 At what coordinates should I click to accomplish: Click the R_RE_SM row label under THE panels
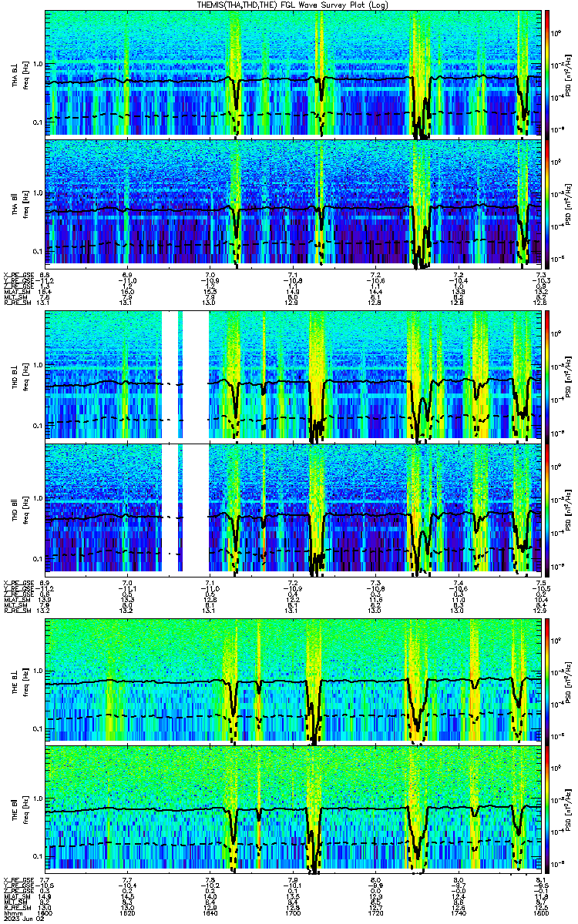17,909
